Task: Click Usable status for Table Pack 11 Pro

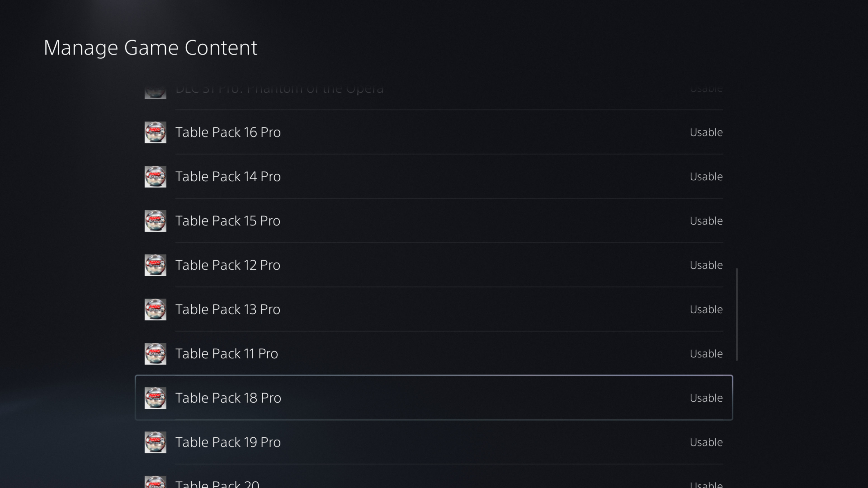Action: point(706,354)
